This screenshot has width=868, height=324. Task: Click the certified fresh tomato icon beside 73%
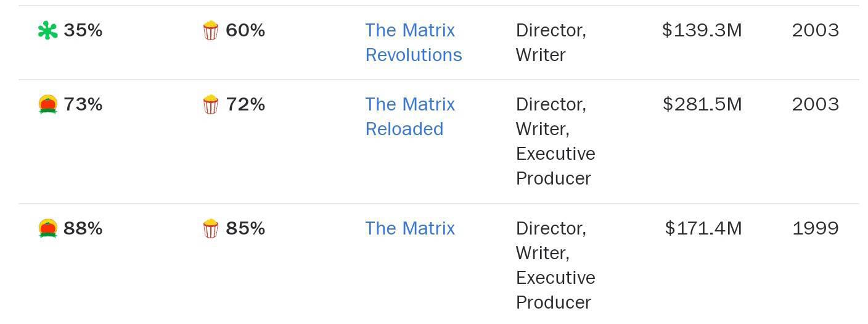[x=47, y=105]
